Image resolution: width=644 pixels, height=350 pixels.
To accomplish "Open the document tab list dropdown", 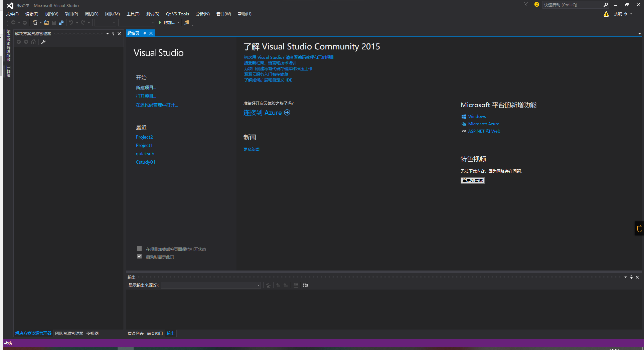I will (x=640, y=33).
